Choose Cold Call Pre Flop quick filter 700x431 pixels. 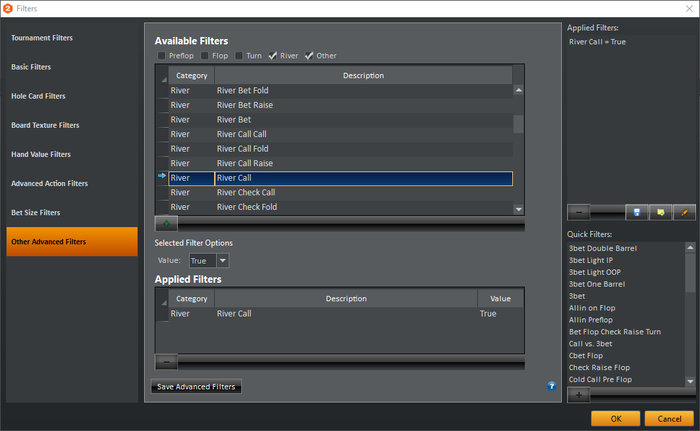tap(600, 380)
